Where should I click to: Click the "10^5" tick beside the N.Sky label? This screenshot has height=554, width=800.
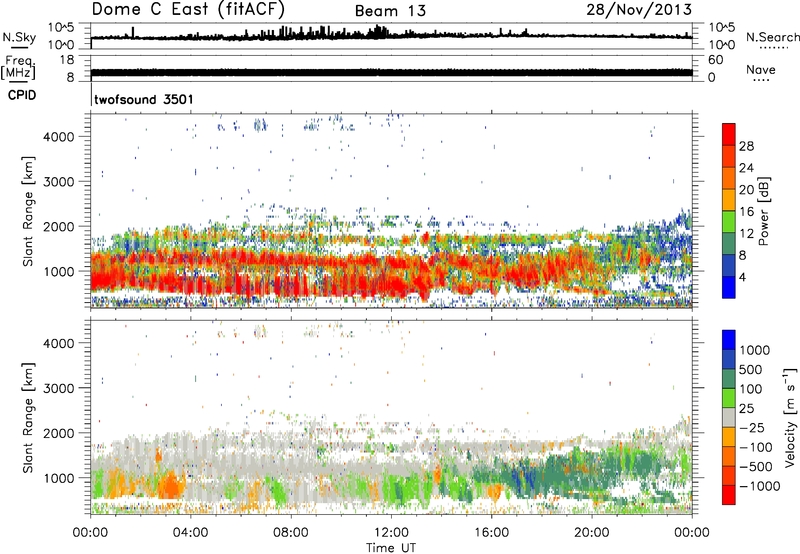click(61, 28)
